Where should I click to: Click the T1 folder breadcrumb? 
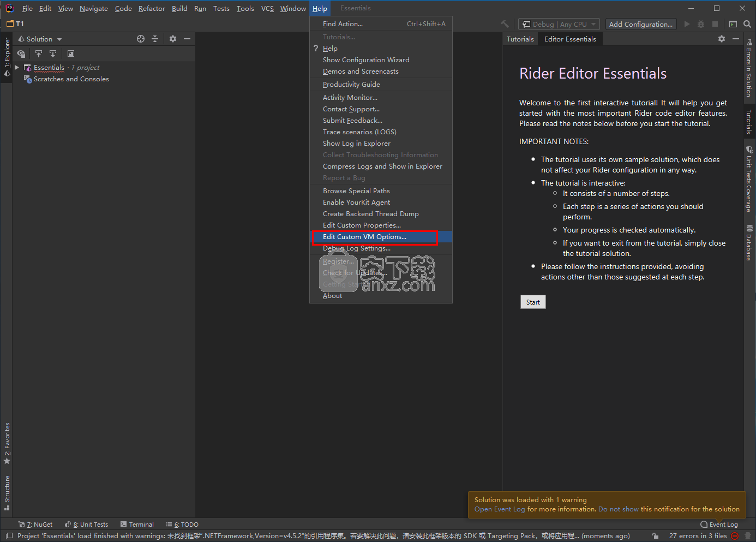click(15, 24)
